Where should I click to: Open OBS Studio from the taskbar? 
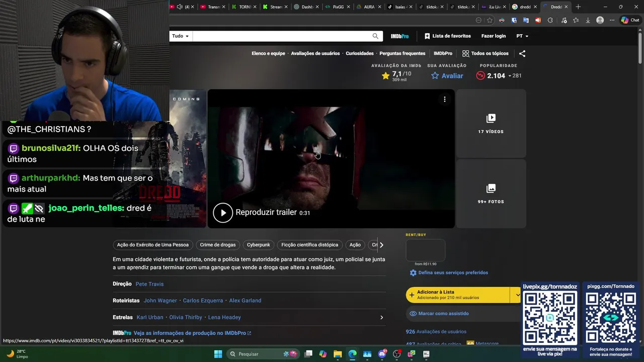pyautogui.click(x=396, y=354)
